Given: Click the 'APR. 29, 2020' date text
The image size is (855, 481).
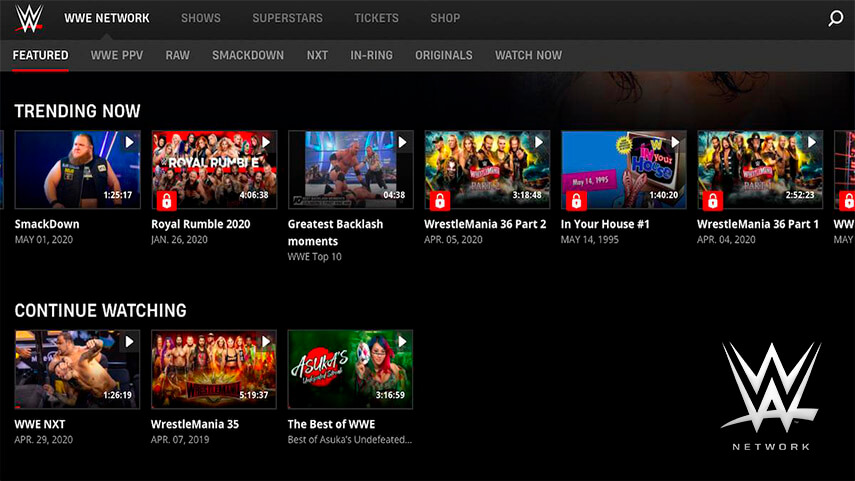Looking at the screenshot, I should coord(44,439).
